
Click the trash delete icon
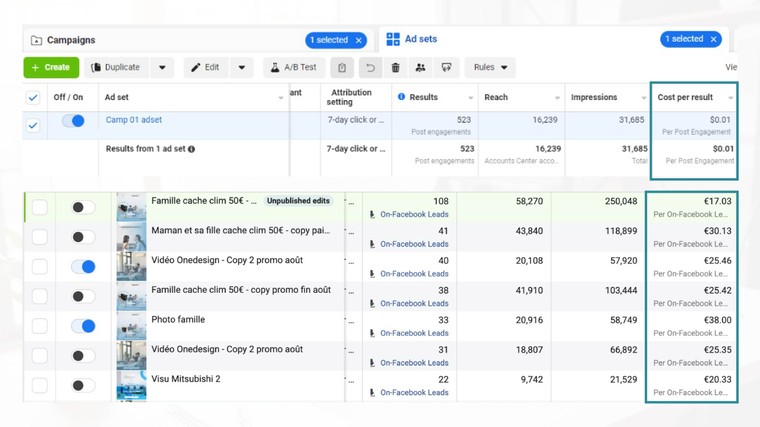point(395,68)
